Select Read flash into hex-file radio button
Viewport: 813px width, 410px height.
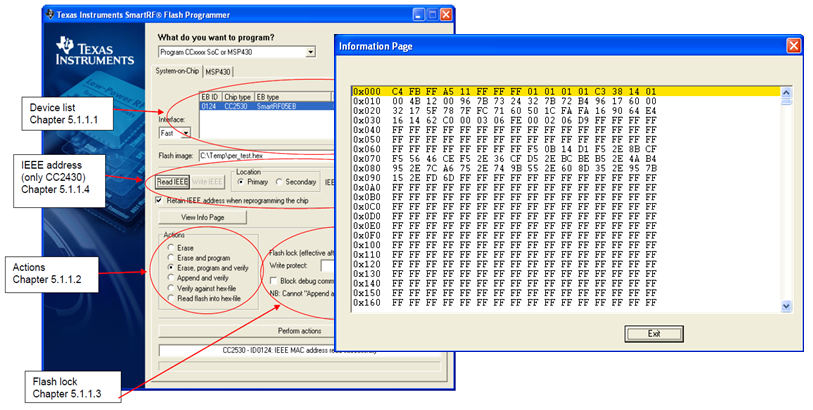(171, 298)
